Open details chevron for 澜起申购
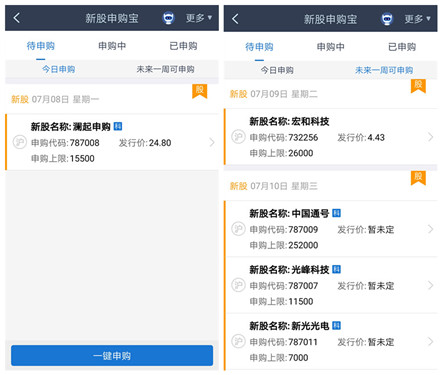The image size is (442, 375). [212, 143]
